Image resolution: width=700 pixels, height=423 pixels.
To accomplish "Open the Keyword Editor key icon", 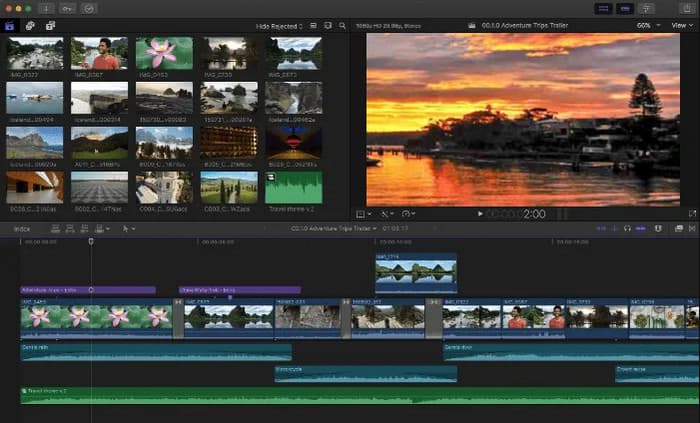I will (x=67, y=8).
